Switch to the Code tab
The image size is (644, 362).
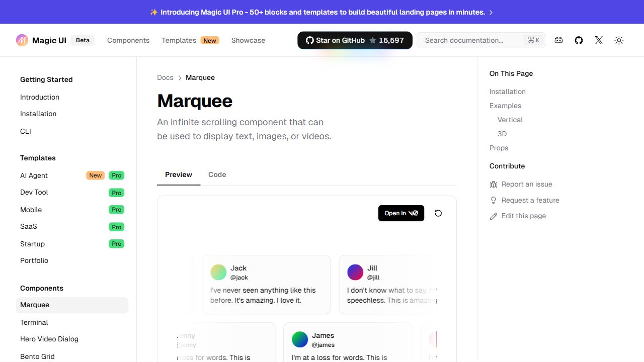[217, 174]
